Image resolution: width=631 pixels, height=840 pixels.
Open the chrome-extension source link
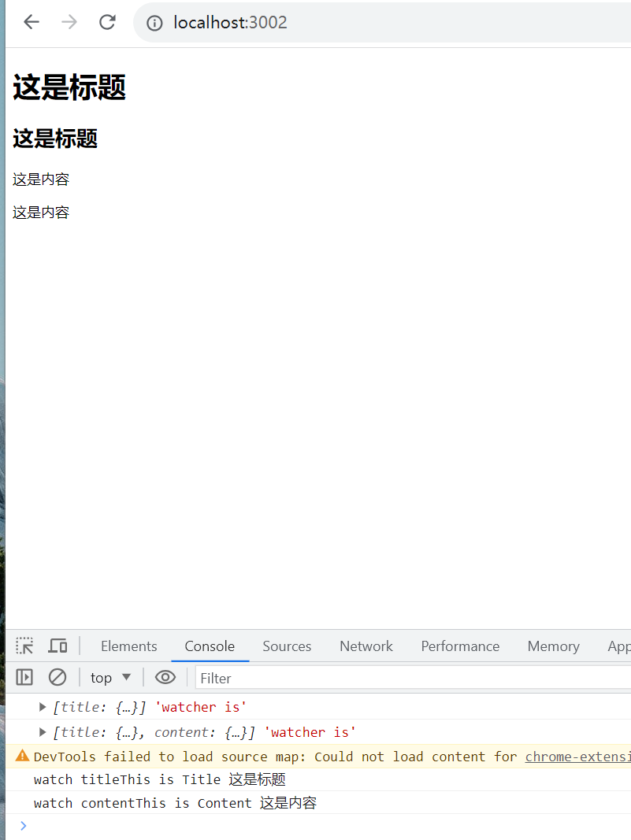(x=578, y=757)
